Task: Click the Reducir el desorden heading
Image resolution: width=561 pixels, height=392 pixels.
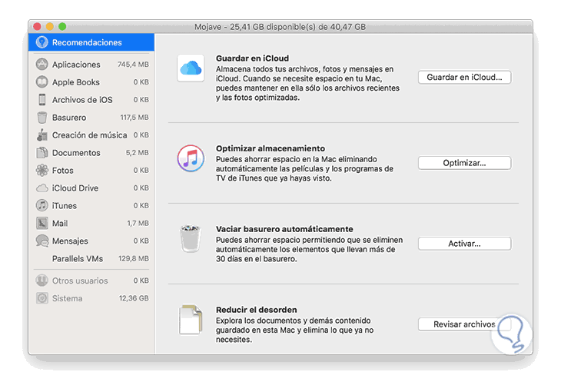Action: point(257,310)
